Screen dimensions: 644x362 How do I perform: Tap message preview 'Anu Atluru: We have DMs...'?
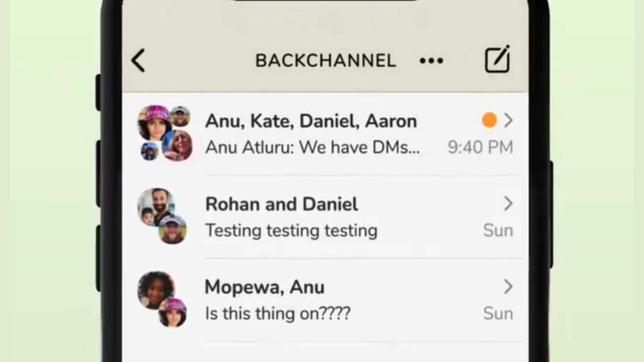pos(313,147)
